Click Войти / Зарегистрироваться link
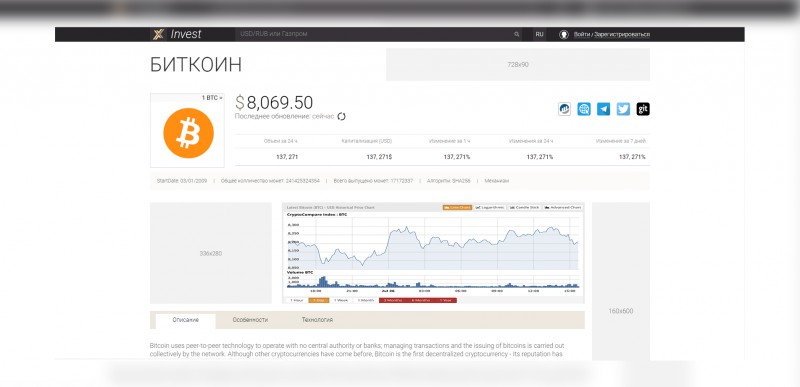The height and width of the screenshot is (387, 800). pos(612,34)
